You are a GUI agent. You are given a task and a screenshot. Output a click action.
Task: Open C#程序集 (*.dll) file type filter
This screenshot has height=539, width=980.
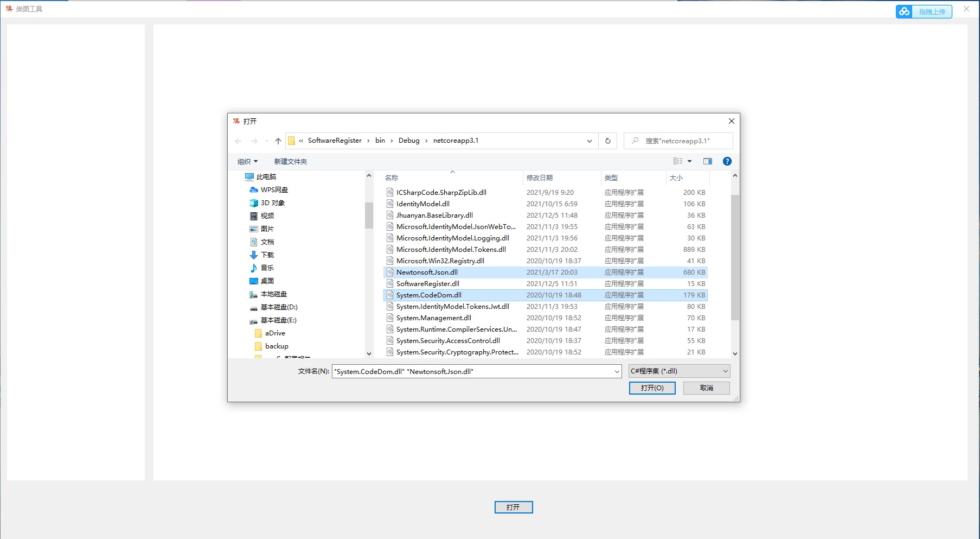[680, 371]
